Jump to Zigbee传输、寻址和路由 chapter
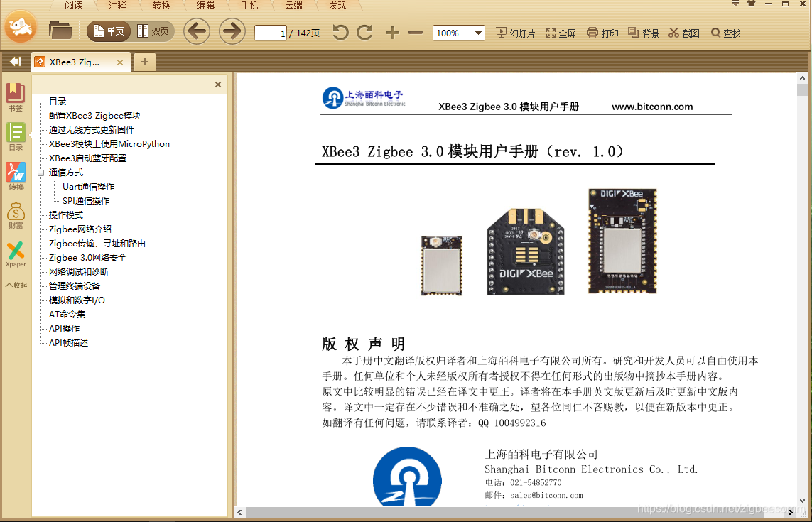The image size is (812, 522). (97, 244)
